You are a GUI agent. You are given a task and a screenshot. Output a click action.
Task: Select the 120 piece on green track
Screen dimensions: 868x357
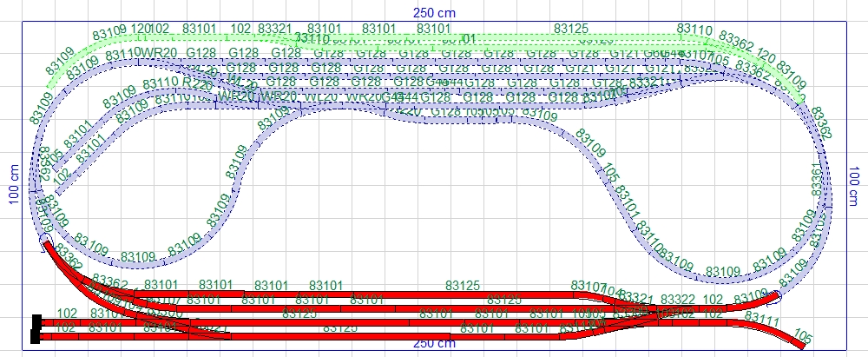[141, 29]
